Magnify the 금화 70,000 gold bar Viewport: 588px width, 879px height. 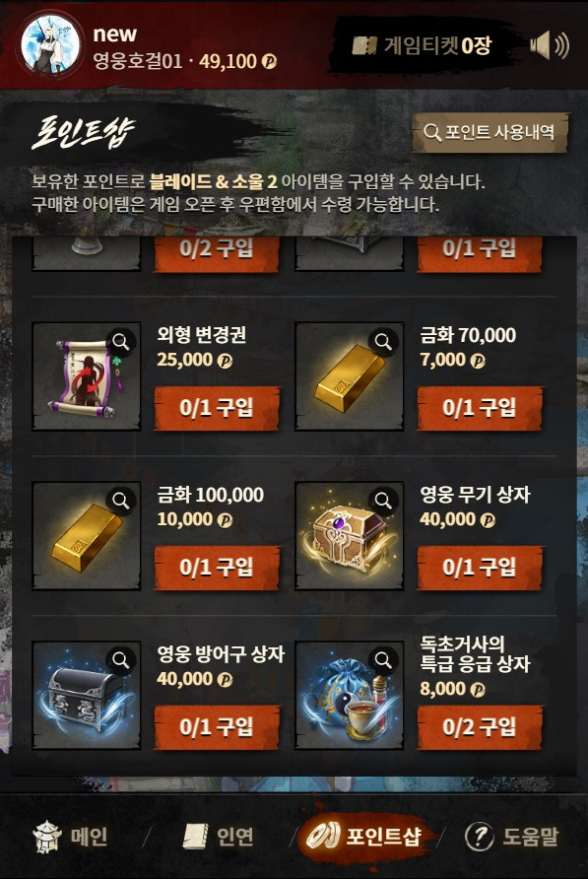(x=383, y=340)
